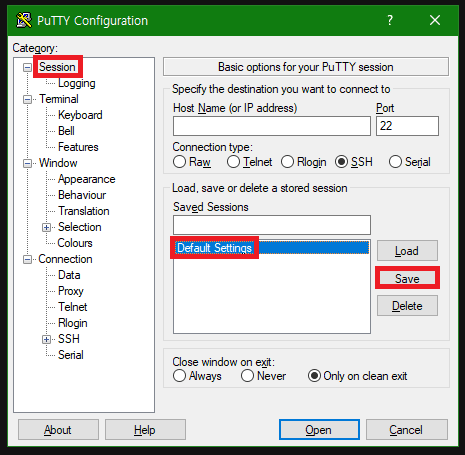Choose Never close window on exit
Screen dimensions: 465x455
[263, 376]
